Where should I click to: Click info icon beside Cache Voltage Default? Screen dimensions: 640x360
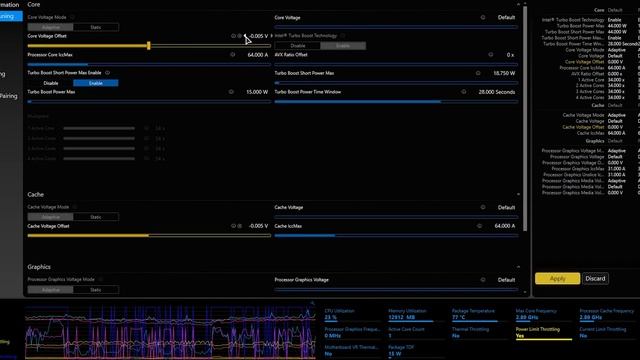click(x=483, y=207)
